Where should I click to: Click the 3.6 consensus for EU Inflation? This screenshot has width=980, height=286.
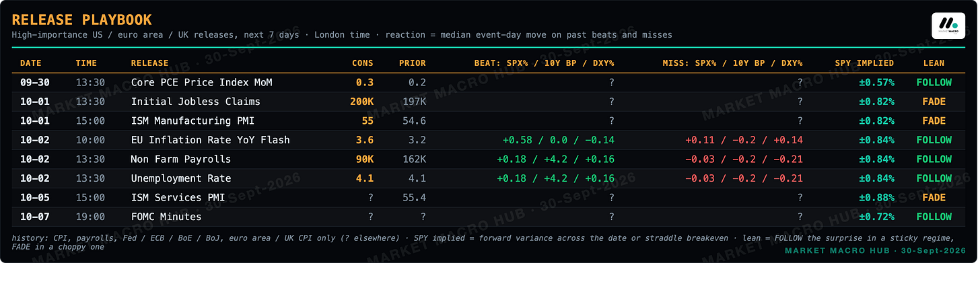pos(365,140)
